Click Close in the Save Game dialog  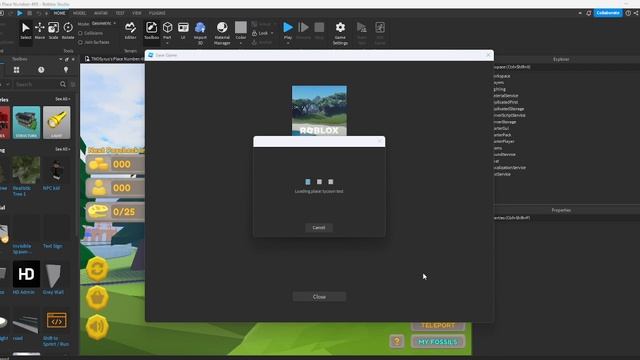[x=319, y=297]
